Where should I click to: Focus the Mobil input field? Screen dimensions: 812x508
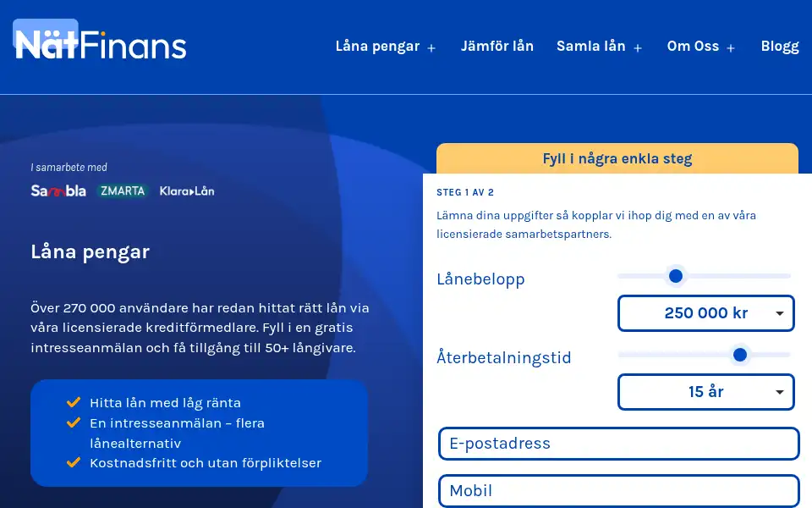(619, 491)
